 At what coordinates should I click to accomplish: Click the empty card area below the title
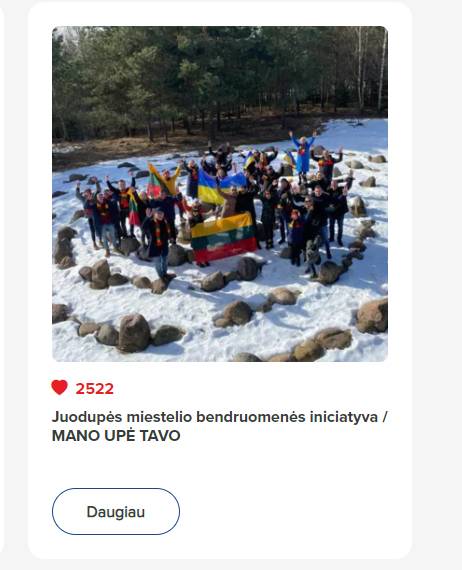point(220,465)
